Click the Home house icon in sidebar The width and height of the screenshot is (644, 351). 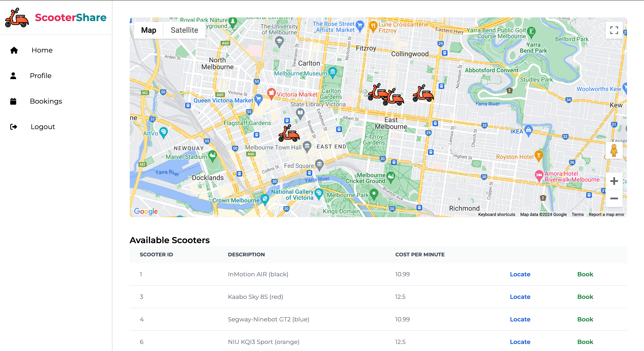[14, 50]
